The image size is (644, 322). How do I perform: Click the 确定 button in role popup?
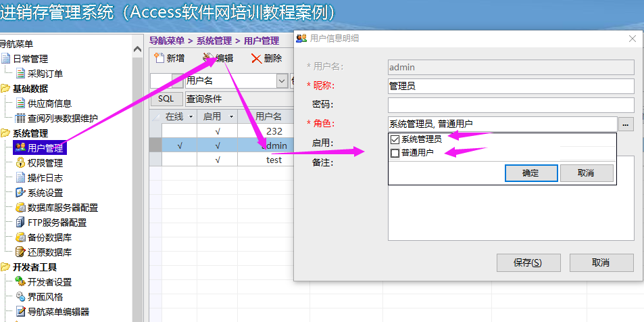pos(531,173)
